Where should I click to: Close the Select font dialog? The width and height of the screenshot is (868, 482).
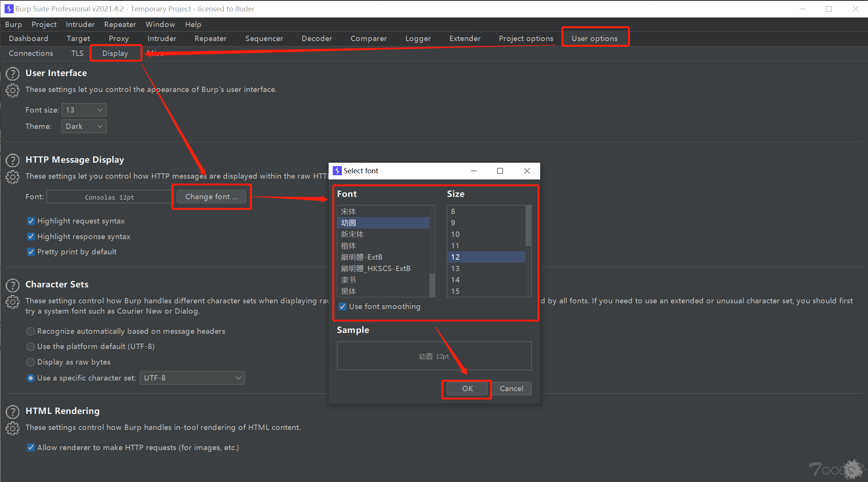pyautogui.click(x=527, y=171)
